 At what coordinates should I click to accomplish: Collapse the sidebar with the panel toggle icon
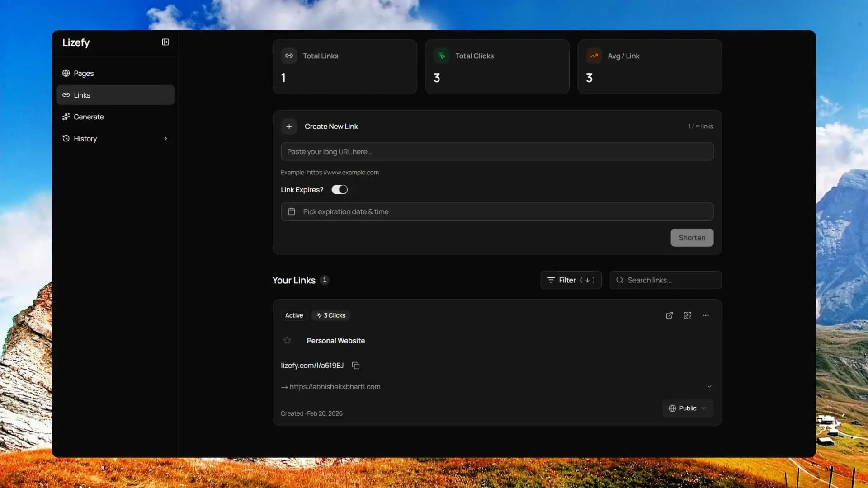point(165,42)
